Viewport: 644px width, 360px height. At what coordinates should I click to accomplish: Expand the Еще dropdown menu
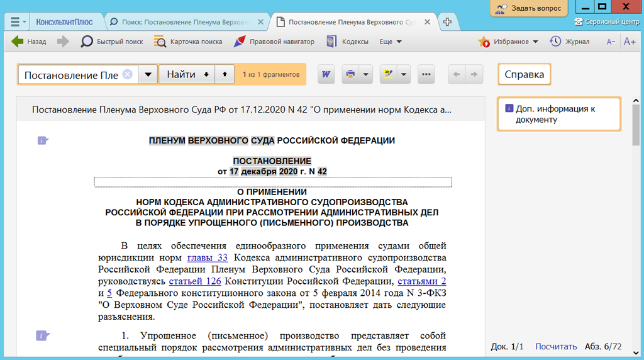point(390,42)
